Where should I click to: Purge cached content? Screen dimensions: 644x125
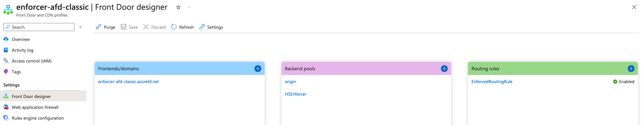(x=105, y=27)
